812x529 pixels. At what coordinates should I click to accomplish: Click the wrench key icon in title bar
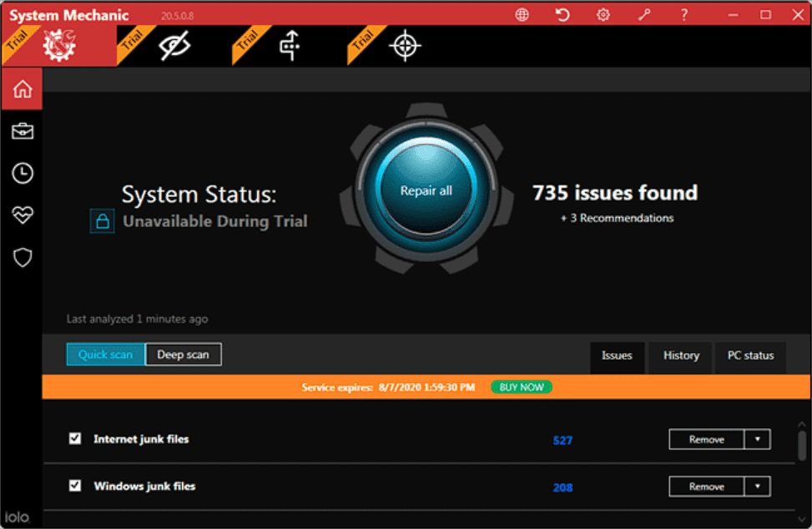[x=643, y=14]
